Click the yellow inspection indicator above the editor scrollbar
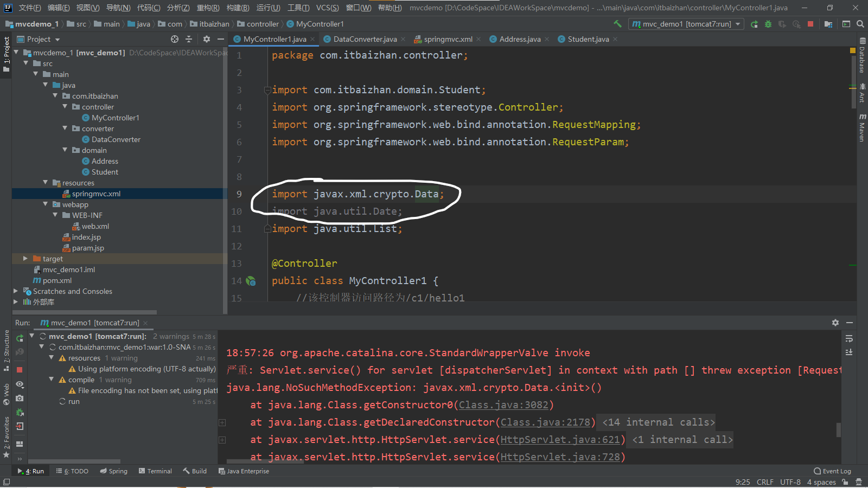 [853, 50]
